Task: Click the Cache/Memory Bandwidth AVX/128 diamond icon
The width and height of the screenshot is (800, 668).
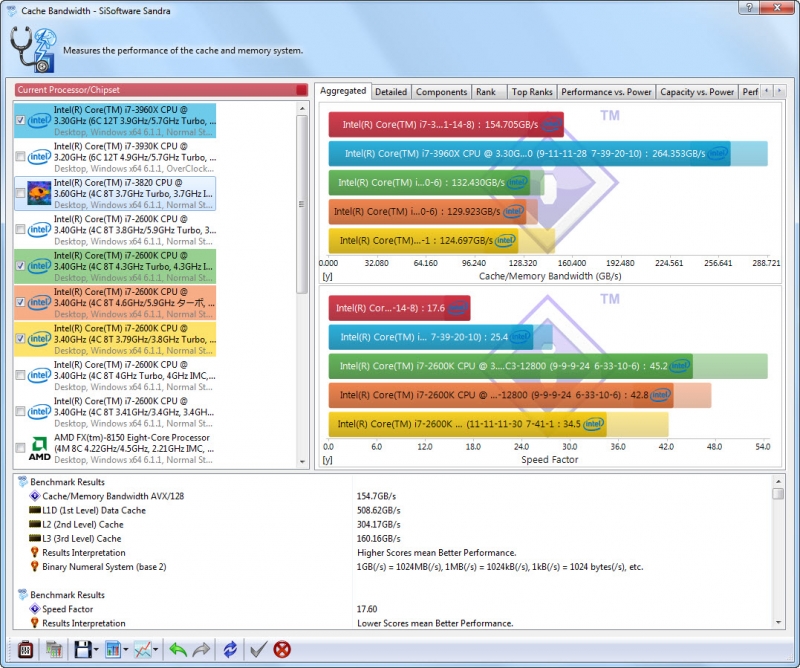Action: tap(35, 496)
